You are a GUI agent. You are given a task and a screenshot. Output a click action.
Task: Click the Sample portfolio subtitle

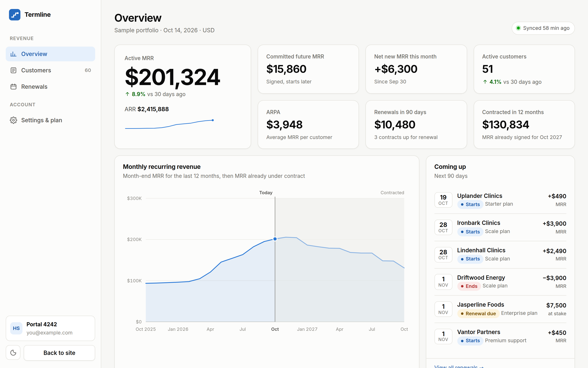164,30
